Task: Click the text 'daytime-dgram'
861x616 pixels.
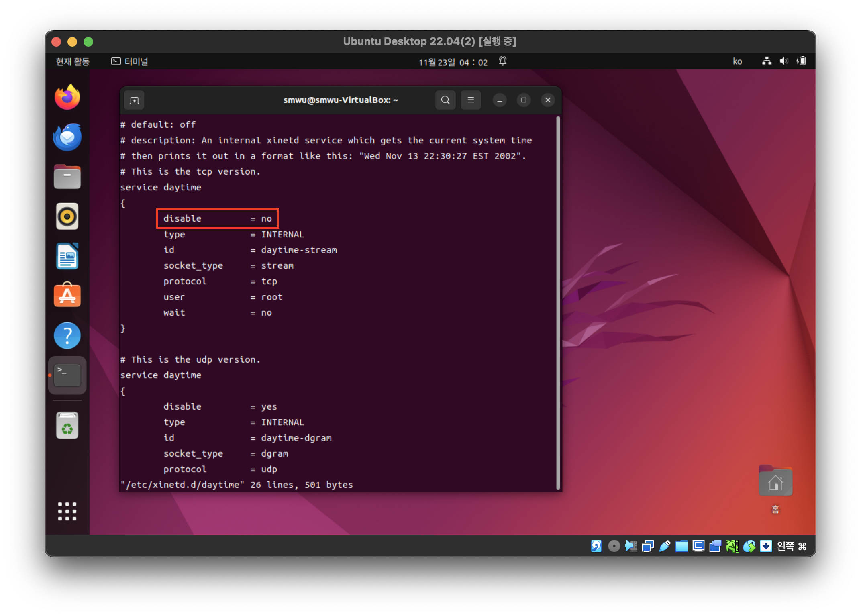Action: 296,438
